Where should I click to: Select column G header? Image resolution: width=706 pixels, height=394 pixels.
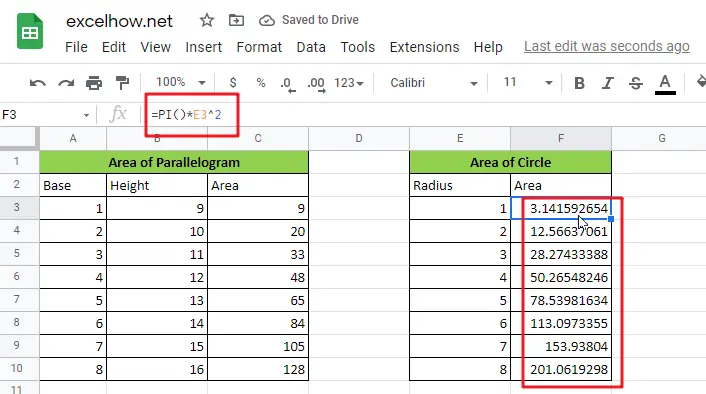point(662,139)
